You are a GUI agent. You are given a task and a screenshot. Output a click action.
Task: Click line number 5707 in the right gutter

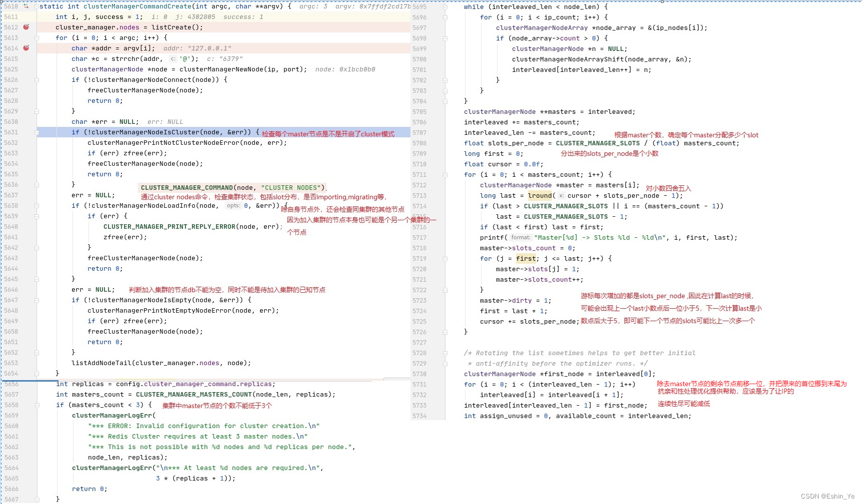419,133
